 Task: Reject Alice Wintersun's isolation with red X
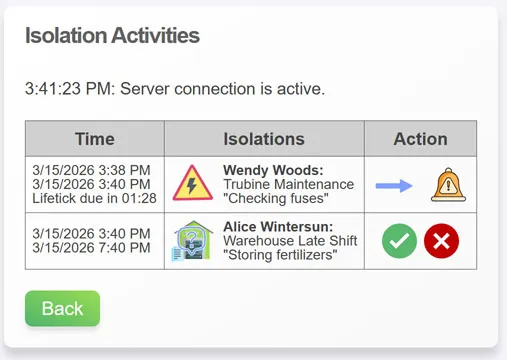click(441, 241)
